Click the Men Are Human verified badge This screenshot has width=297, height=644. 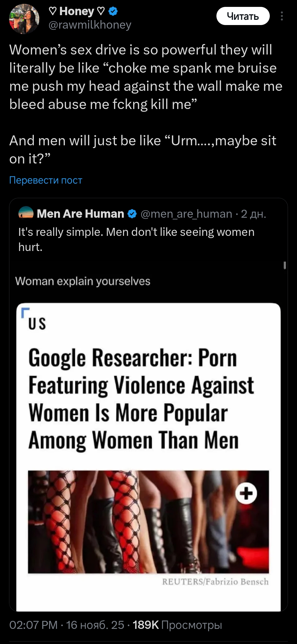point(132,214)
